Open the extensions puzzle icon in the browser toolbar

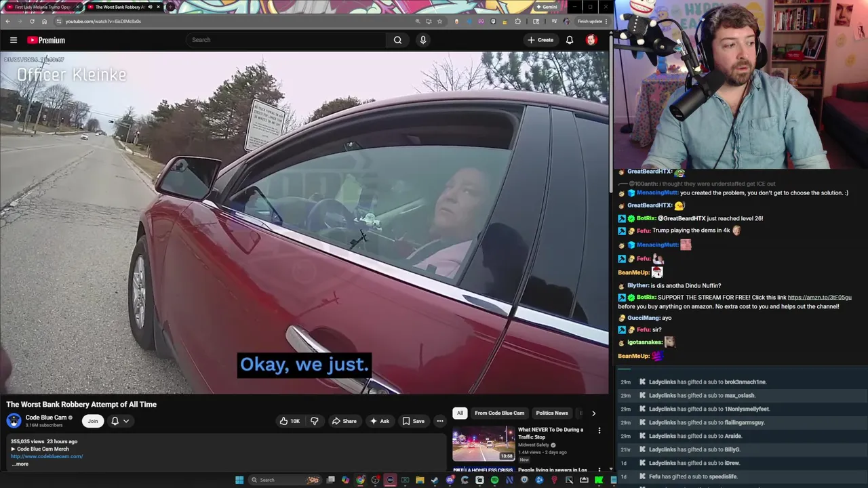pyautogui.click(x=517, y=21)
